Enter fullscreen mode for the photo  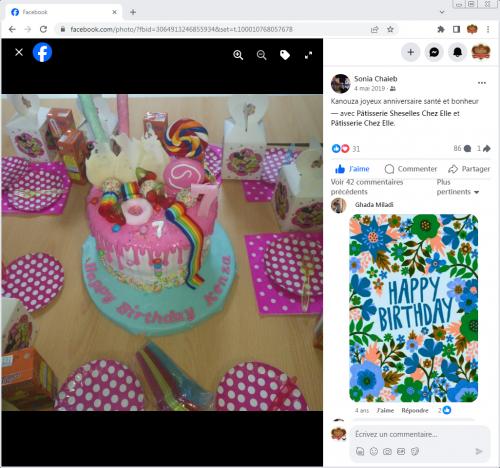tap(309, 55)
